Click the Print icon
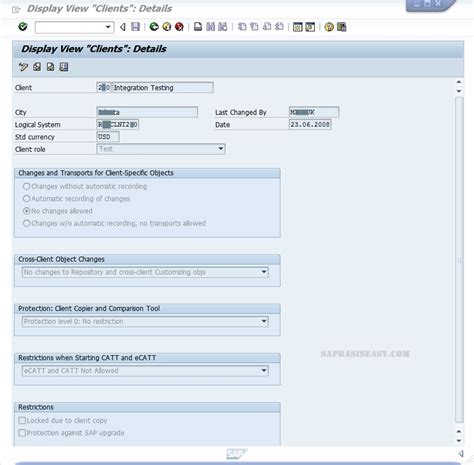 [x=198, y=27]
